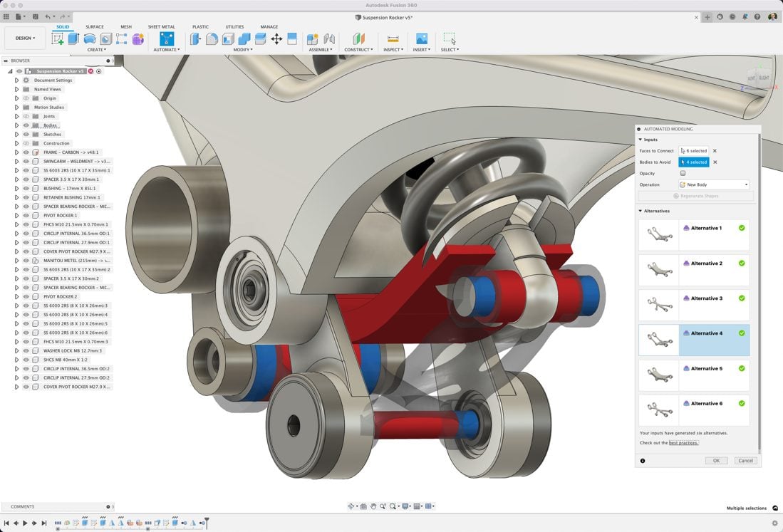Select the Alternative 2 result thumbnail
Screen dimensions: 783x532
click(658, 269)
